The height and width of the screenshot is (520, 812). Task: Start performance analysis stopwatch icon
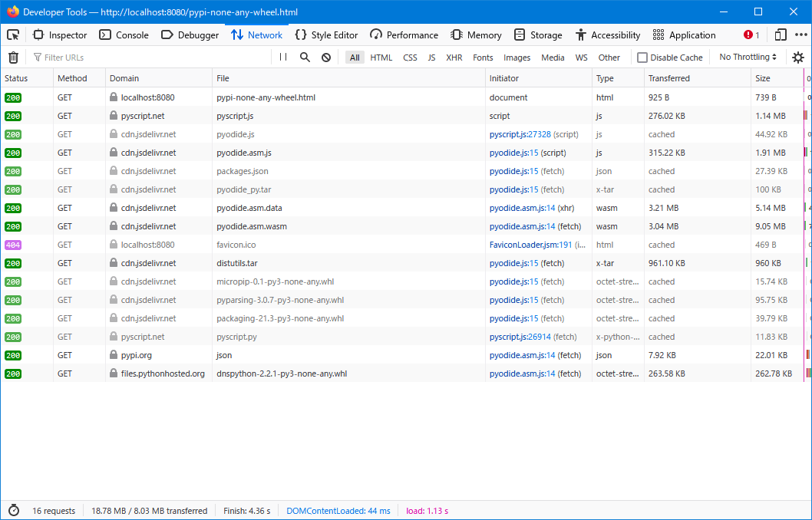point(14,511)
